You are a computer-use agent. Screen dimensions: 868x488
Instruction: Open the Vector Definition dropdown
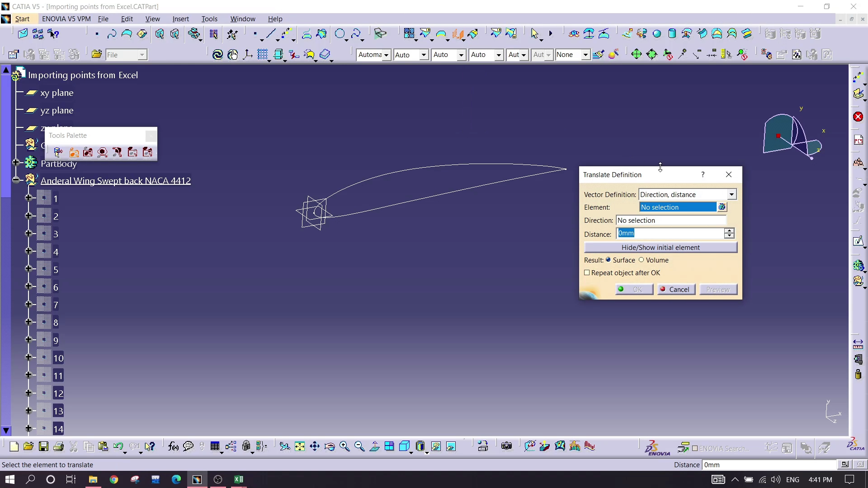tap(731, 194)
